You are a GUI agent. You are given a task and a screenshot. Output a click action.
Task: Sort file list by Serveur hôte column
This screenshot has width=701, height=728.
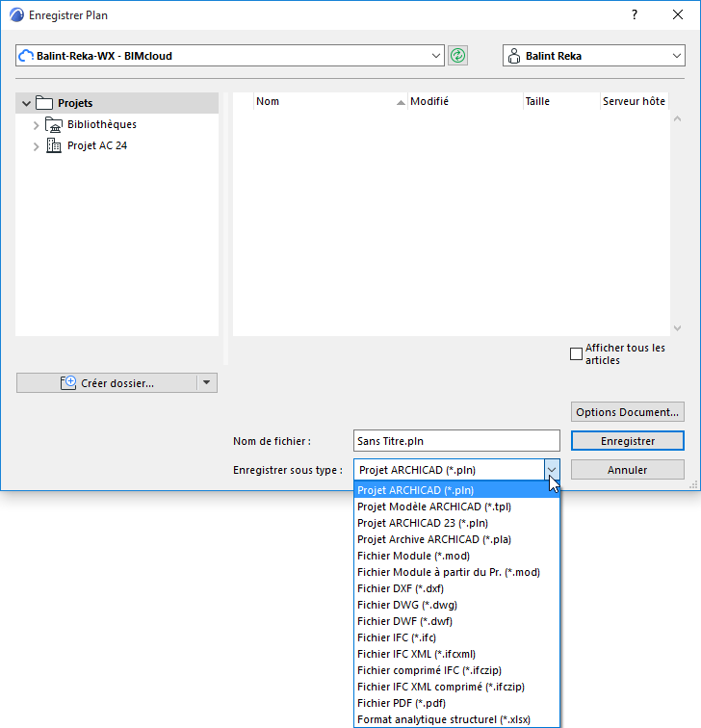[x=635, y=101]
